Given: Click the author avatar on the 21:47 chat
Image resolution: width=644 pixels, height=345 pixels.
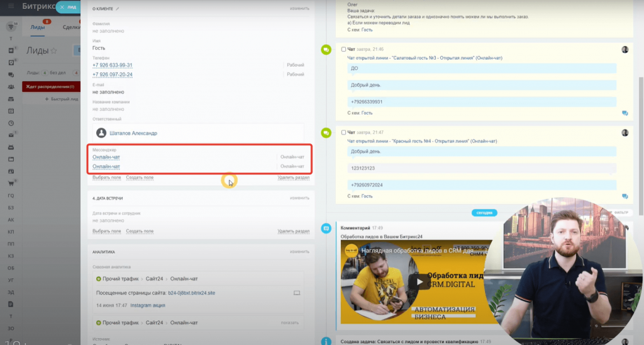Looking at the screenshot, I should click(625, 133).
